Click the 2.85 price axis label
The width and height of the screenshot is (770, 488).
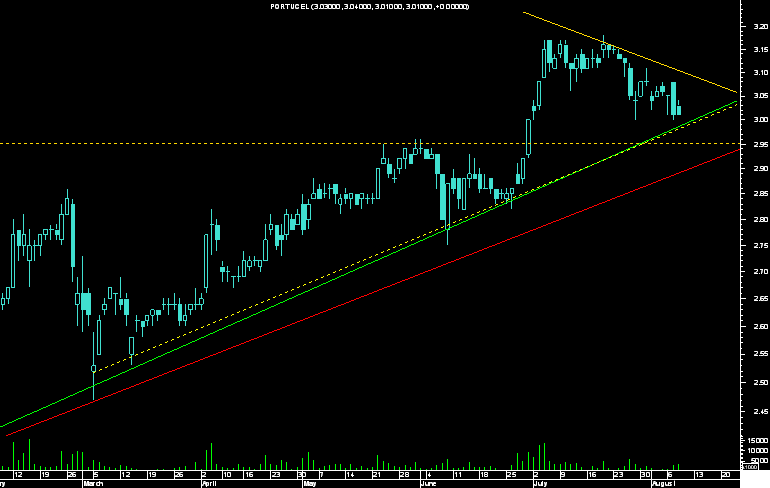tap(761, 193)
